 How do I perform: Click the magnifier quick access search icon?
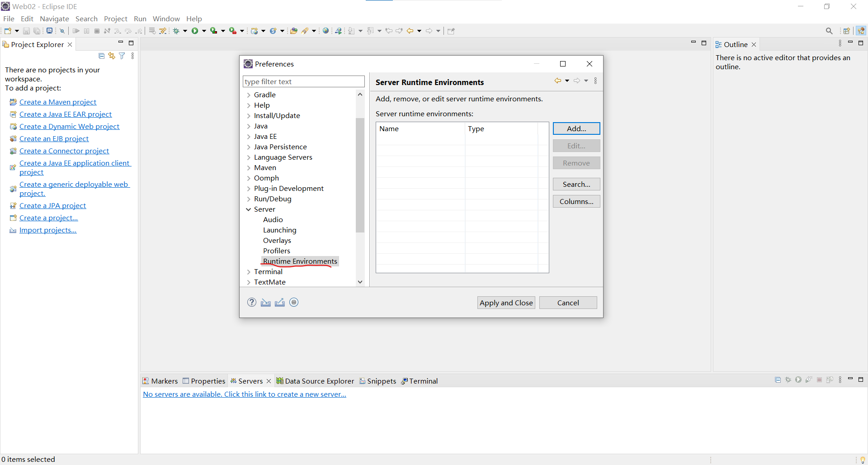[829, 31]
